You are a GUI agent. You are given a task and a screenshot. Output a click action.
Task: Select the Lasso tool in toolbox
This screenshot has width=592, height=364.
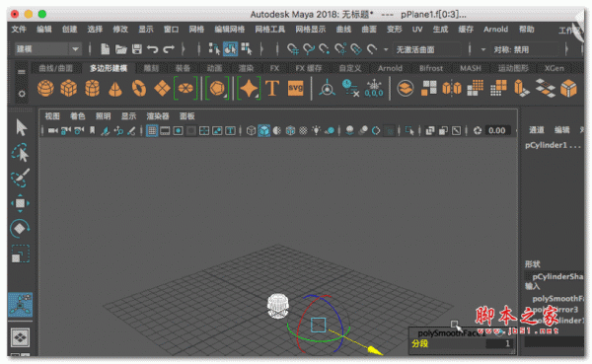[x=20, y=153]
